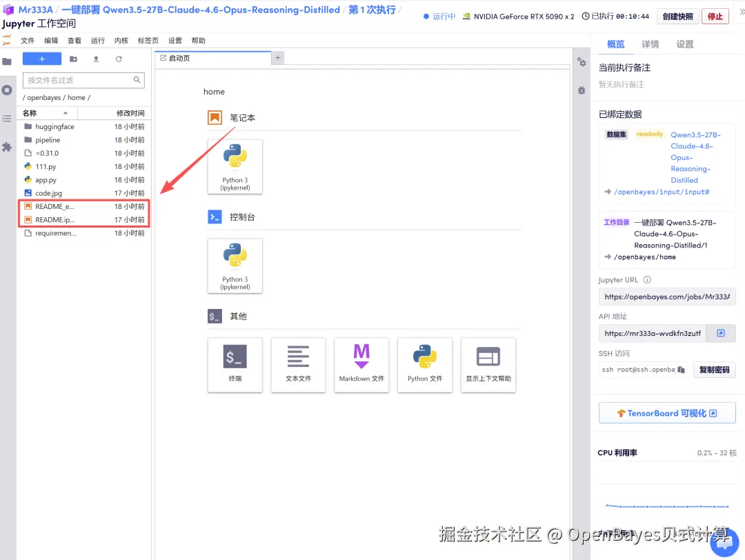Open a new terminal (终端)
745x560 pixels.
(x=235, y=365)
